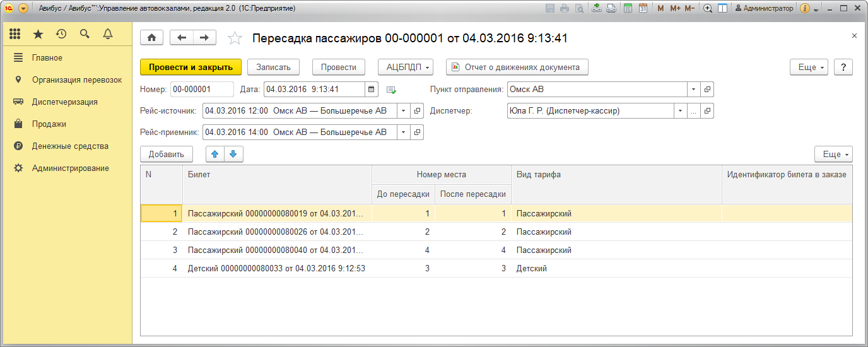Expand Рейс-приемник dropdown arrow
Screen dimensions: 868x347
point(404,132)
